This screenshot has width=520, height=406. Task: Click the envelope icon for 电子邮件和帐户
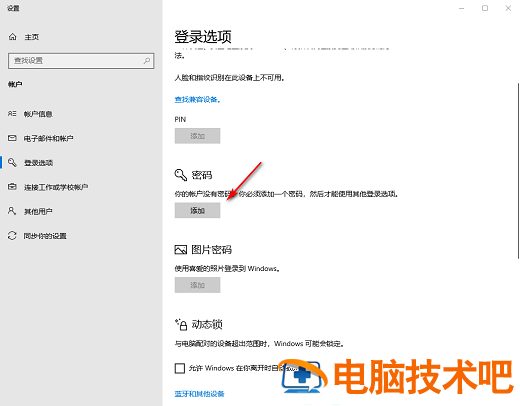[x=12, y=138]
